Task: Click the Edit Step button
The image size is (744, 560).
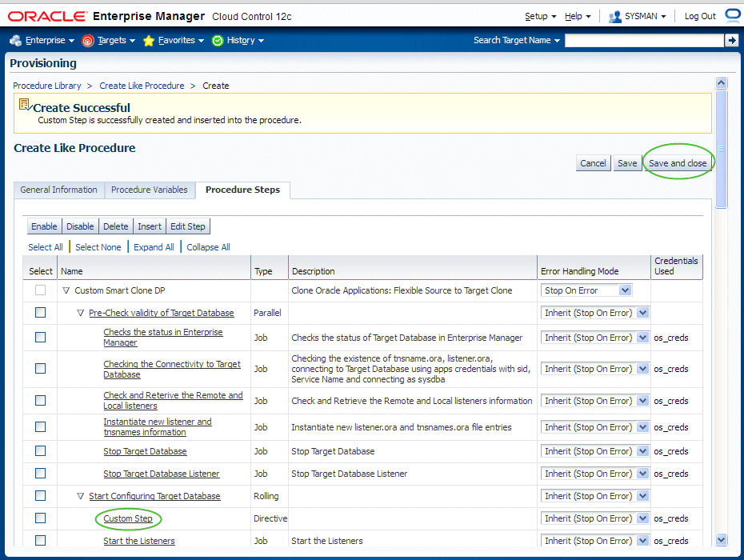Action: point(188,226)
